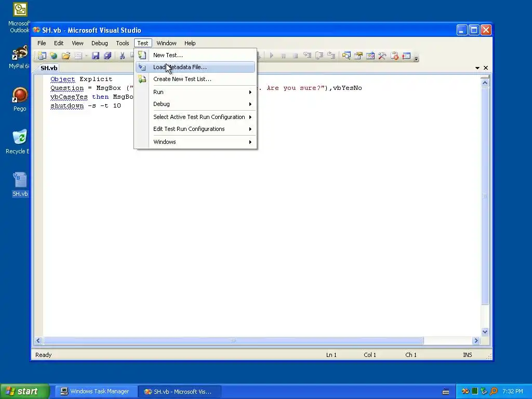Viewport: 532px width, 399px height.
Task: Click the vertical scrollbar thumb
Action: pyautogui.click(x=485, y=196)
